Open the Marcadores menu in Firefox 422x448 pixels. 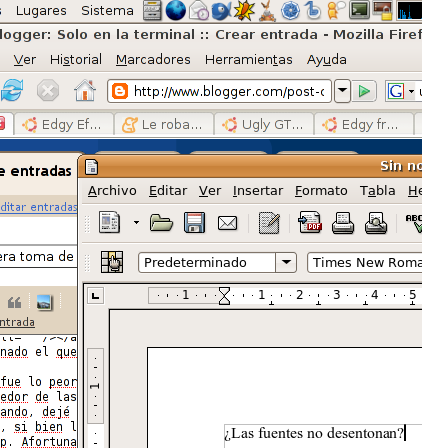tap(153, 60)
